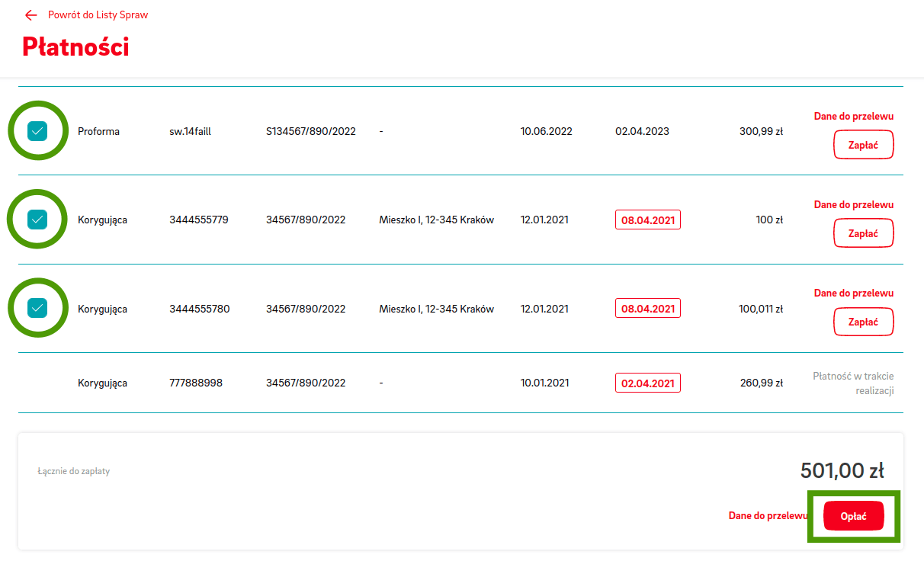This screenshot has width=924, height=574.
Task: Click overdue date badge for invoice 3444555779
Action: (647, 220)
